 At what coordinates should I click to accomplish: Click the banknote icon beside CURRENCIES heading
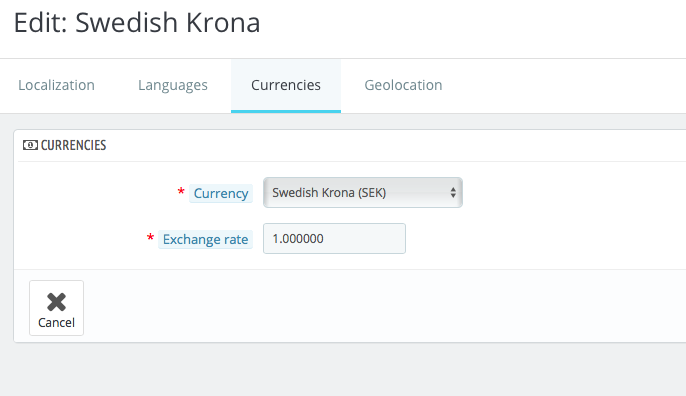30,145
